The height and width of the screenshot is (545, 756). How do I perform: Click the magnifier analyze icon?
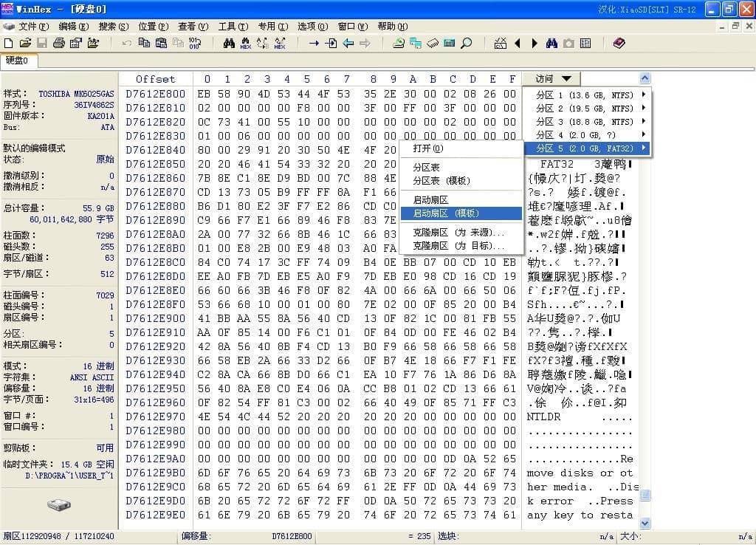pyautogui.click(x=467, y=44)
